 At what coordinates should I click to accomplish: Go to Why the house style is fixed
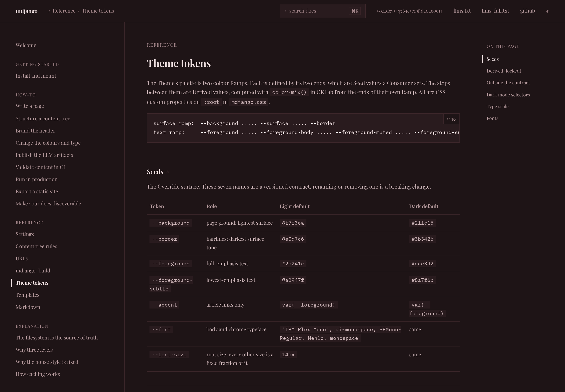coord(47,362)
